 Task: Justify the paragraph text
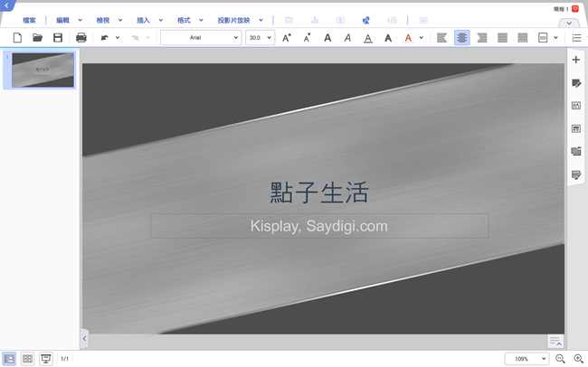click(x=502, y=38)
